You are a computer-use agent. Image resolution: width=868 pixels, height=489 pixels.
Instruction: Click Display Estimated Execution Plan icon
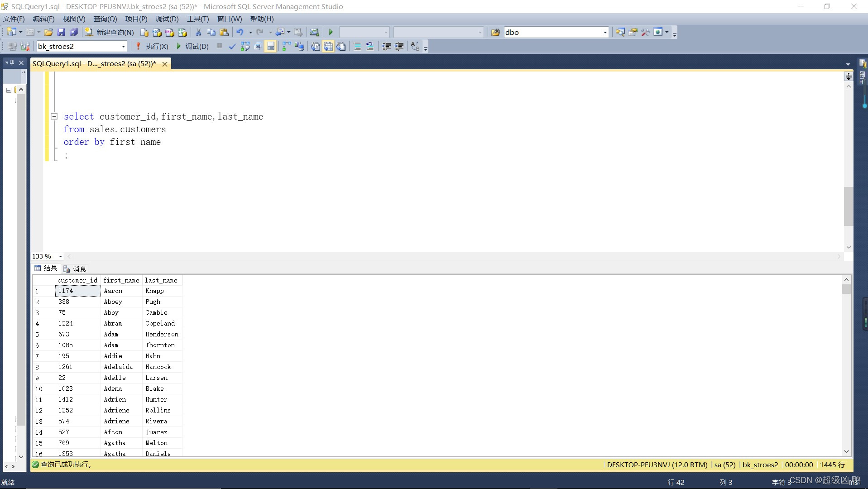click(245, 46)
